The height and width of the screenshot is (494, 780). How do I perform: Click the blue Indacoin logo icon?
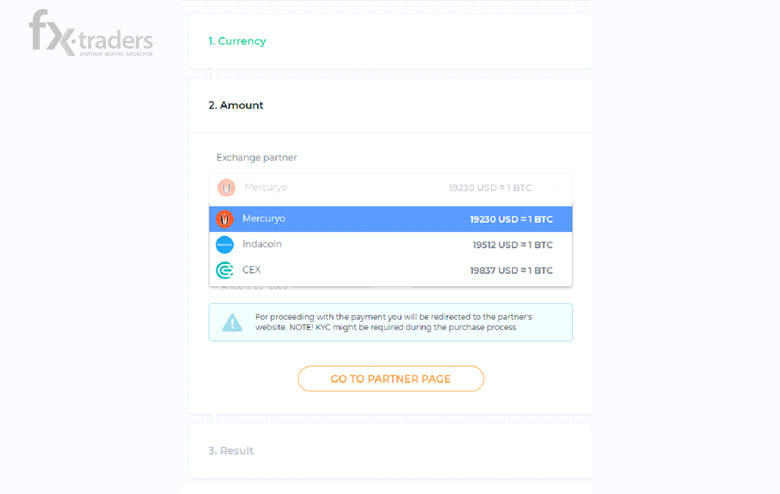224,245
